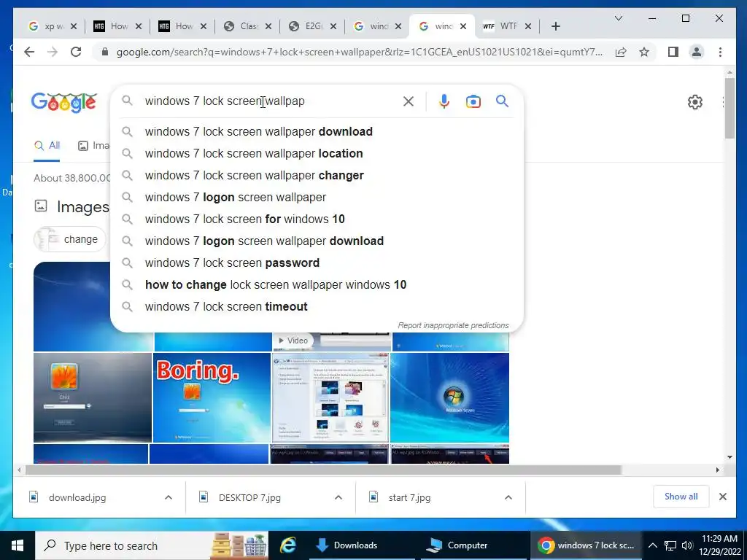Click the 'change' image filter chip

tap(70, 239)
